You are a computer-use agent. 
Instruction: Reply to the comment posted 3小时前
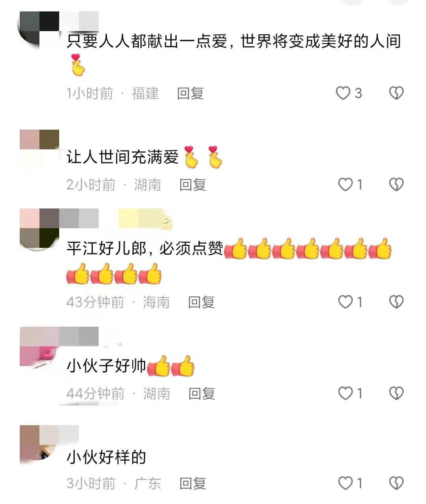192,483
